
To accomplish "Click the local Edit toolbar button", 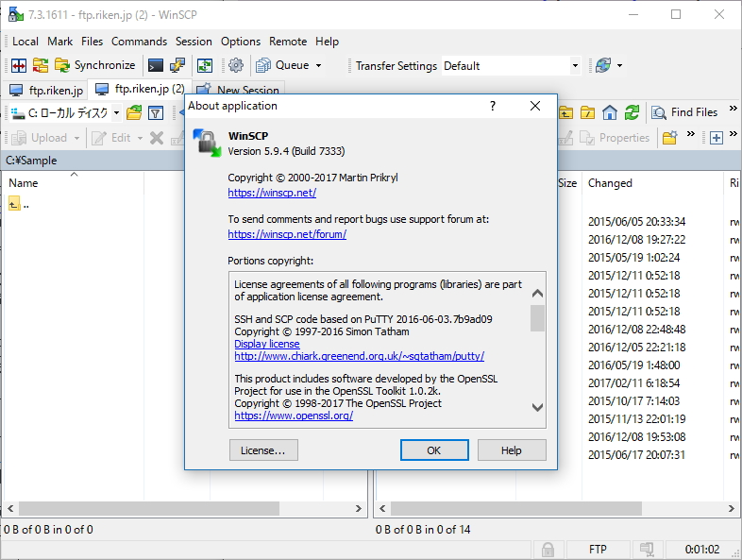I will click(x=111, y=138).
